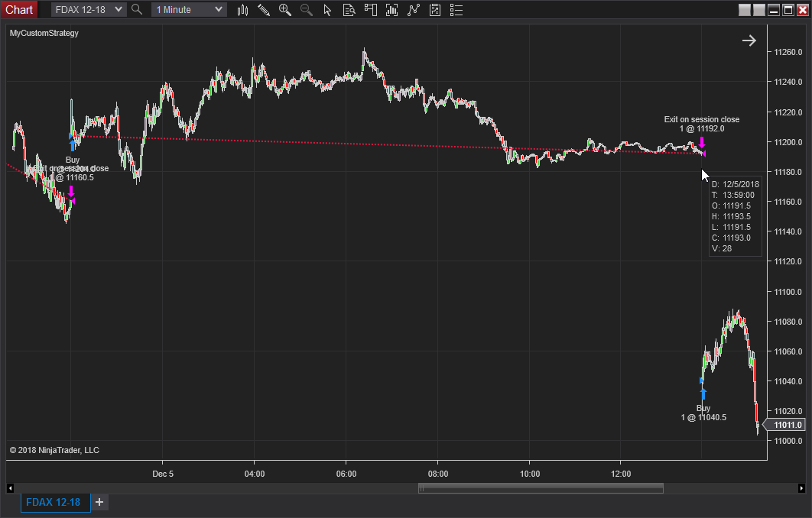Viewport: 812px width, 518px height.
Task: Click the 12:00 time axis label
Action: point(621,474)
